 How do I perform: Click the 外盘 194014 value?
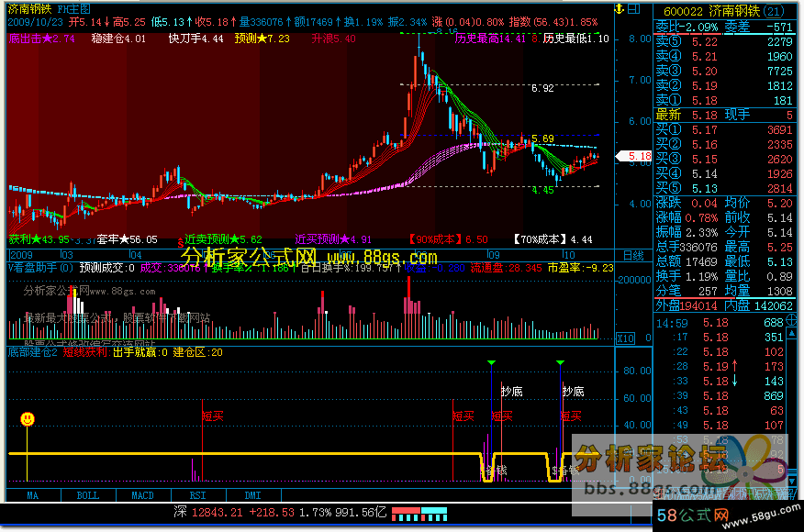coord(687,305)
